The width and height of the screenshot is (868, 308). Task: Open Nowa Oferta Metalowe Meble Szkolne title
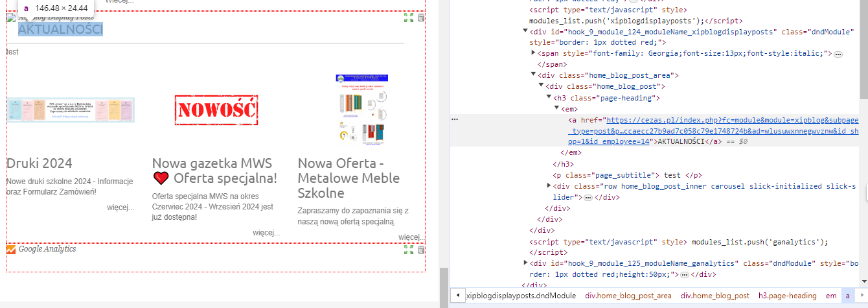(x=348, y=178)
